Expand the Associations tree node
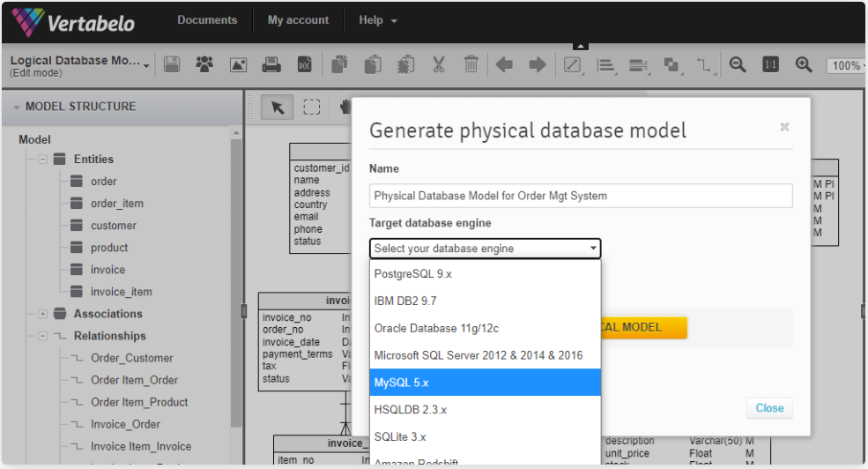Viewport: 868px width, 469px height. pos(42,314)
